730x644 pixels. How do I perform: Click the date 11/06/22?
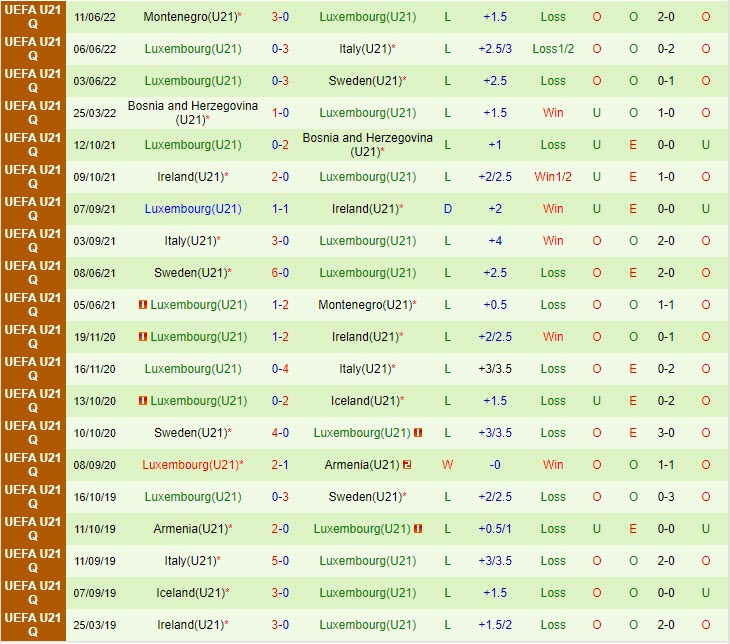pos(95,17)
